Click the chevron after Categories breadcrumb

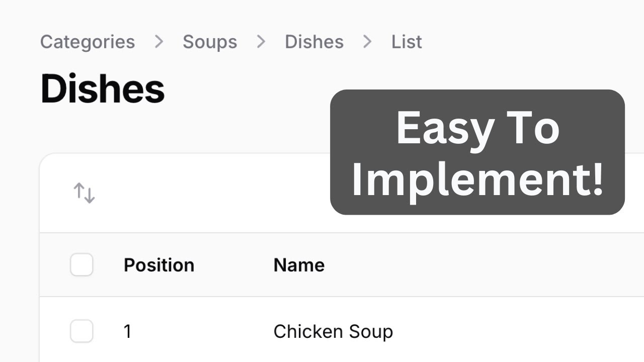click(x=159, y=42)
